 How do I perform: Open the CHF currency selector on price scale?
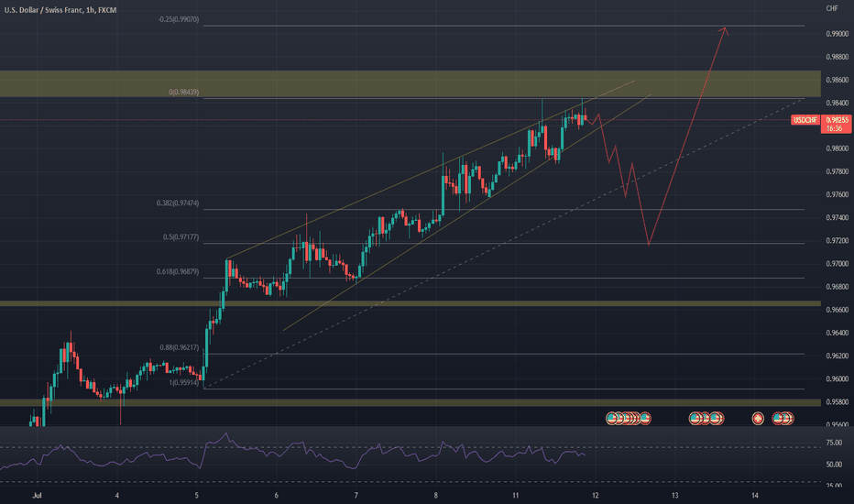click(832, 8)
